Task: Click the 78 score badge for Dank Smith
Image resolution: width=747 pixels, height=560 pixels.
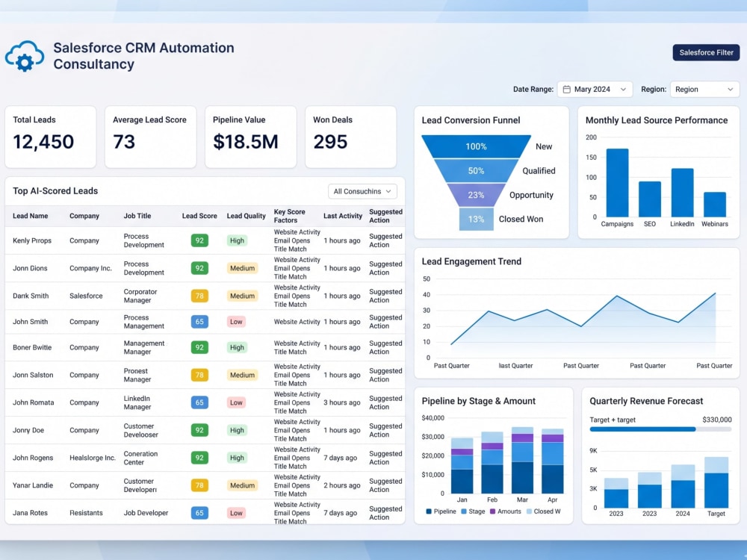Action: pos(199,296)
